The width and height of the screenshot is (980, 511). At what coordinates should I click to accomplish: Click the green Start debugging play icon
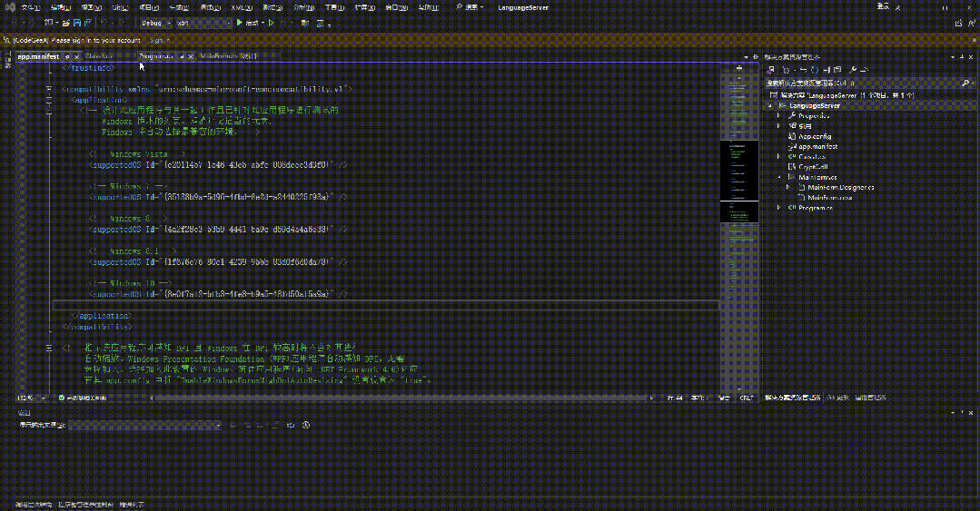(x=240, y=23)
